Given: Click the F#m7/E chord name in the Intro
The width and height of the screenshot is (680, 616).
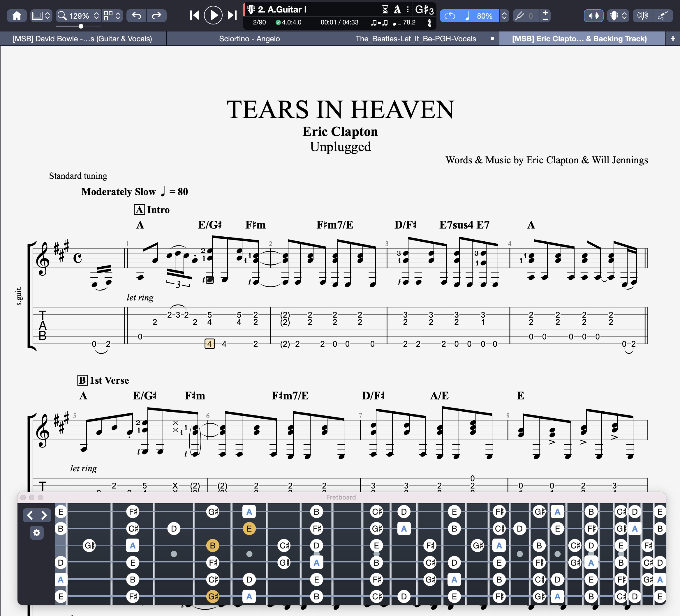Looking at the screenshot, I should coord(334,225).
